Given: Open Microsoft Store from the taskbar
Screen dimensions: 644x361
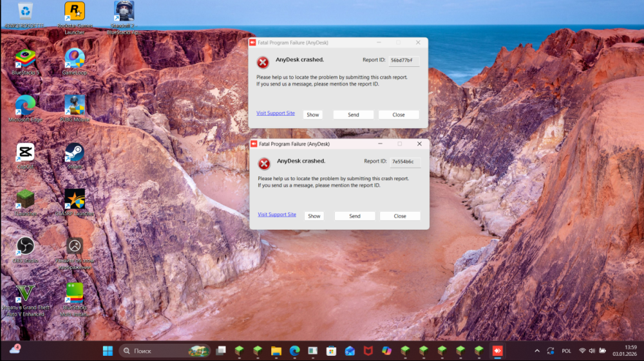Looking at the screenshot, I should tap(331, 351).
